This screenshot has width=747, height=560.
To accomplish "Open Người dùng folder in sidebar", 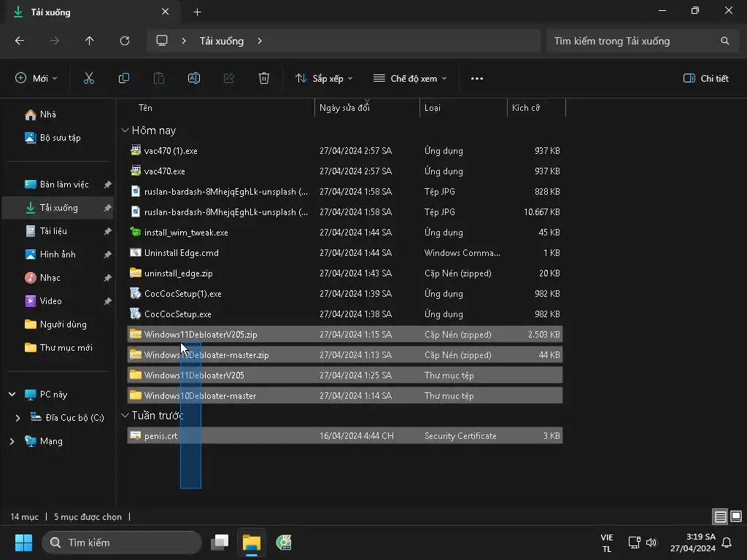I will (x=57, y=324).
